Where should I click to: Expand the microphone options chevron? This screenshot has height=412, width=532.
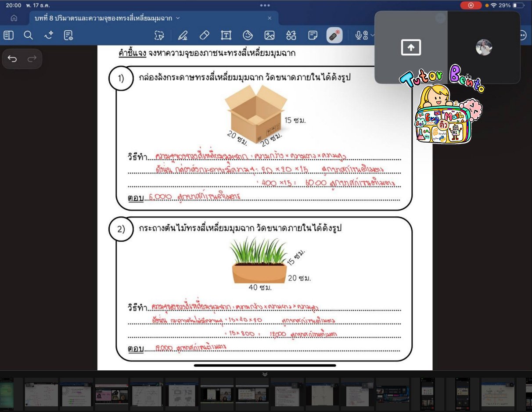tap(371, 35)
